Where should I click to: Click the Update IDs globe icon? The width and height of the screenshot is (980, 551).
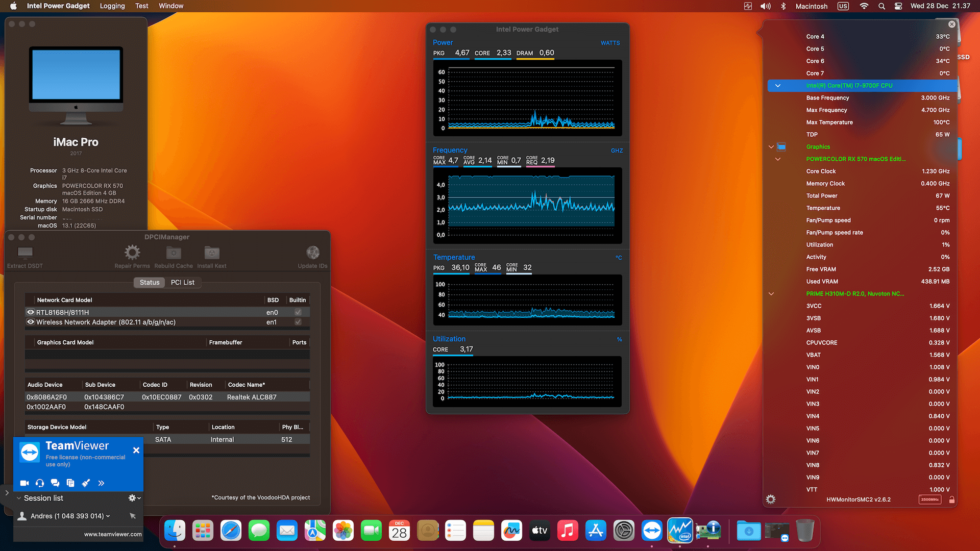click(313, 252)
